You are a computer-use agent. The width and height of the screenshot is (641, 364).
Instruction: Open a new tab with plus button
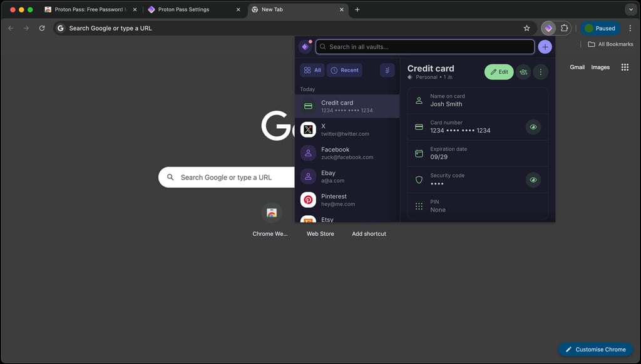pos(357,9)
